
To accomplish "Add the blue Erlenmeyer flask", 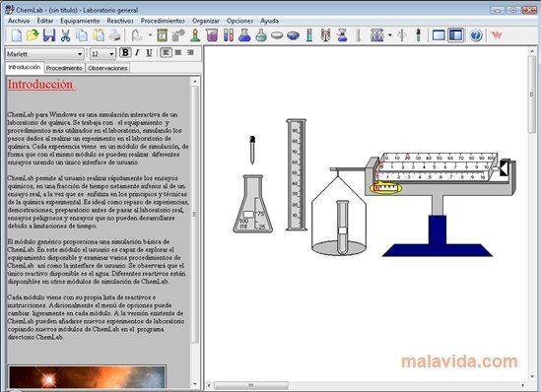I will (x=244, y=35).
